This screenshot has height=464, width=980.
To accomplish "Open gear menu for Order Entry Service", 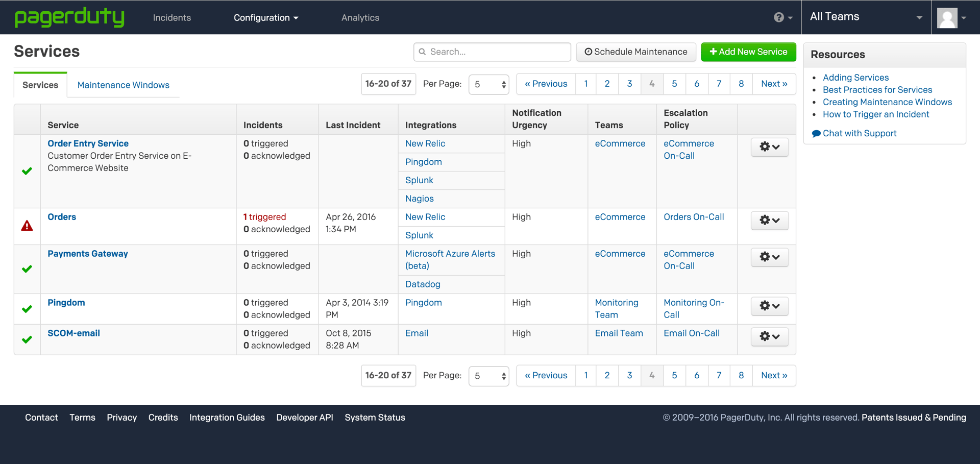I will pyautogui.click(x=769, y=147).
